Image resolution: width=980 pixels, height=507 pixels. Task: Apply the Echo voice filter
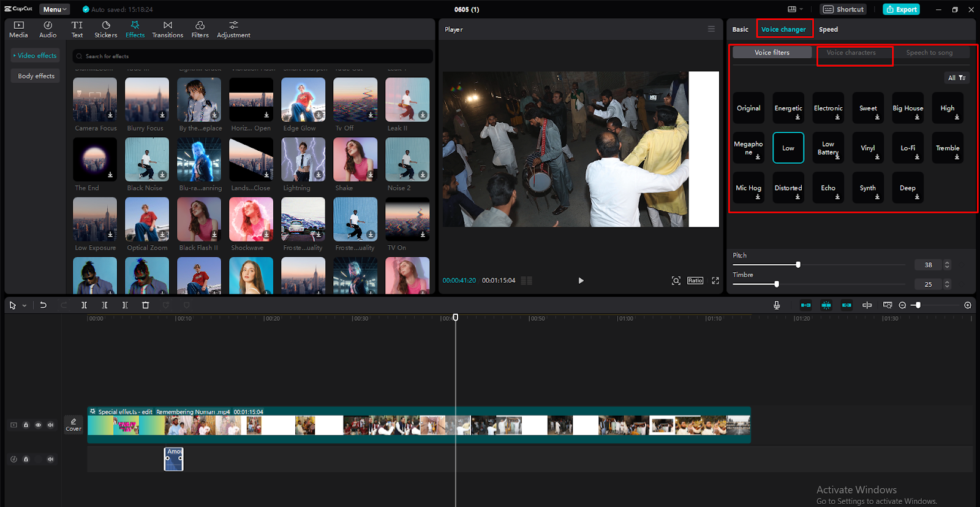point(828,188)
